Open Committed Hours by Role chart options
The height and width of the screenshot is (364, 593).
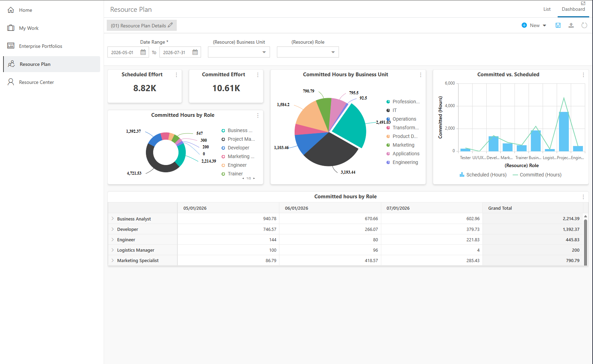click(258, 115)
